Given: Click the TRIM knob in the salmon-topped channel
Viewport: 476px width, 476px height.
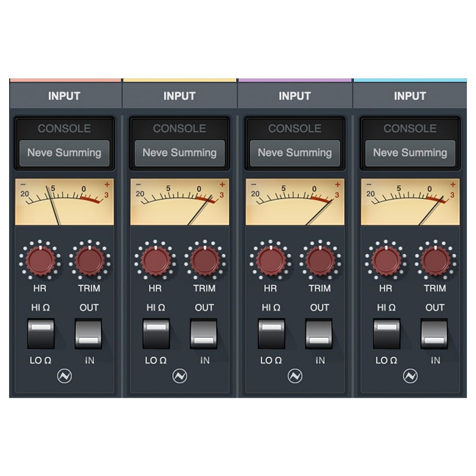Looking at the screenshot, I should [x=90, y=260].
